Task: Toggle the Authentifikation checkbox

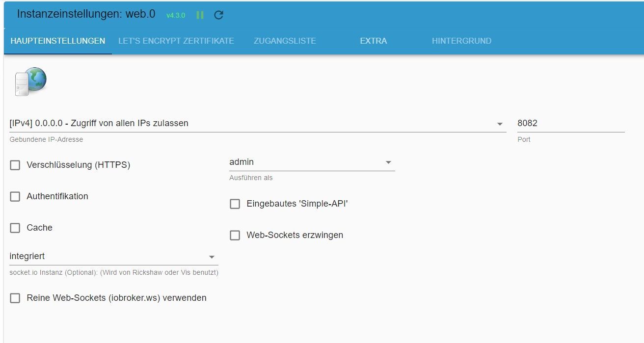Action: tap(15, 196)
